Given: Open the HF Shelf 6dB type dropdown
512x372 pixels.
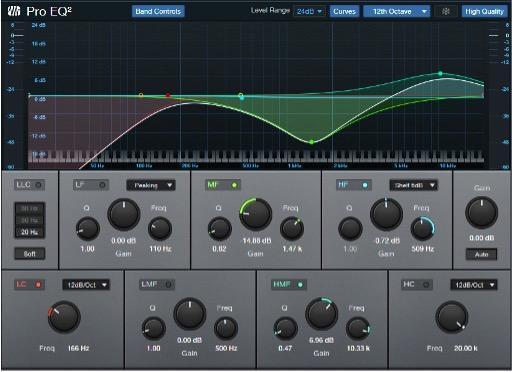Looking at the screenshot, I should 413,185.
